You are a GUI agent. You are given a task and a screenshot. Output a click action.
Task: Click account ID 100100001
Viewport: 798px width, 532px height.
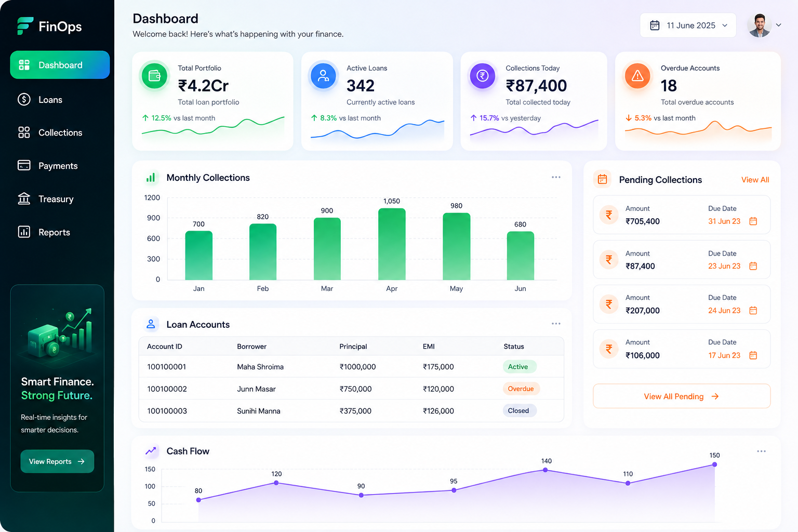pos(166,367)
